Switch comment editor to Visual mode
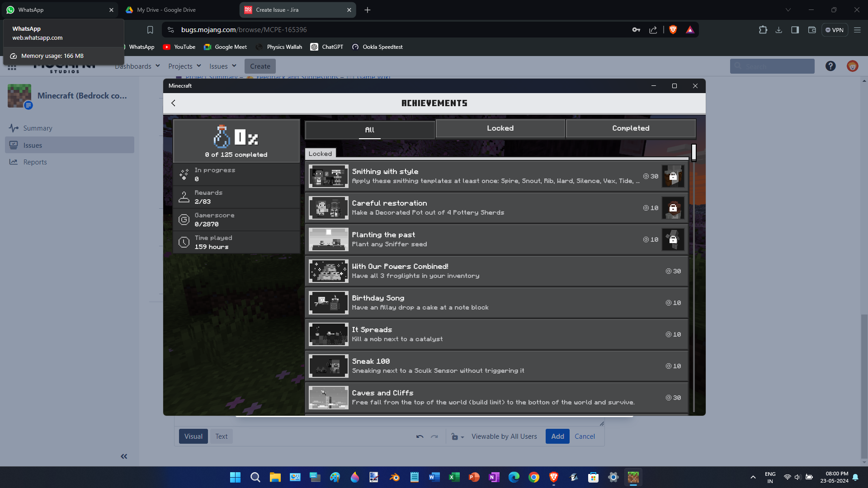The image size is (868, 488). (193, 436)
